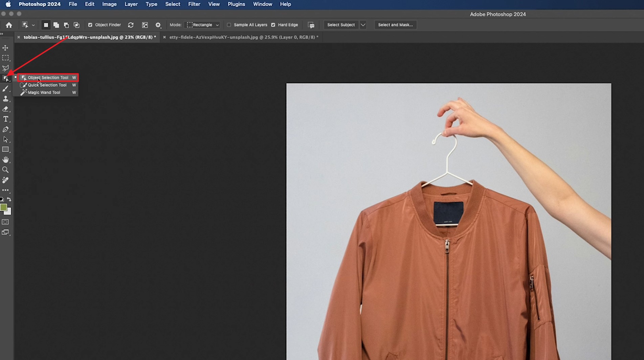Viewport: 644px width, 360px height.
Task: Click the Object Selection tool in toolbar
Action: point(5,78)
